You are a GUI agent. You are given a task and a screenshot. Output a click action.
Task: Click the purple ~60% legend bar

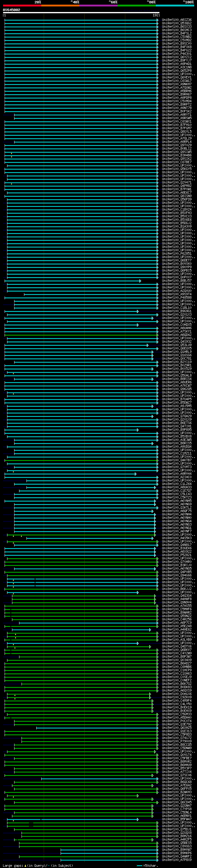[98, 6]
